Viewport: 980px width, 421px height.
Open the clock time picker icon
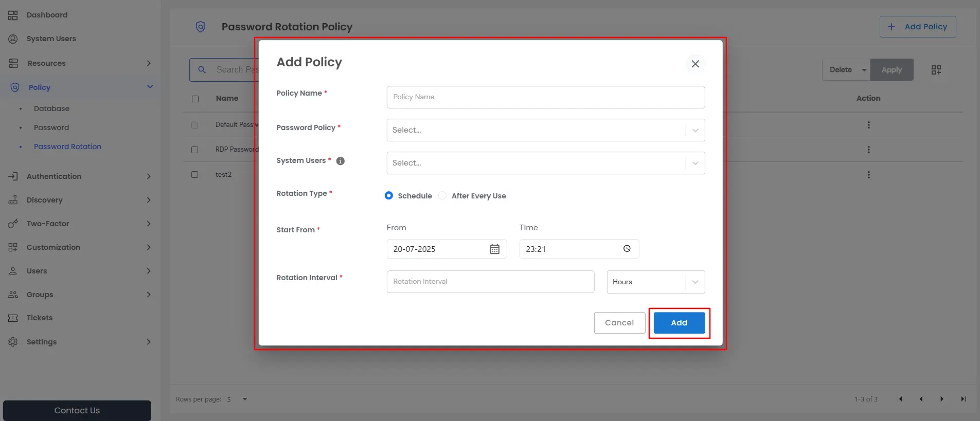point(627,249)
